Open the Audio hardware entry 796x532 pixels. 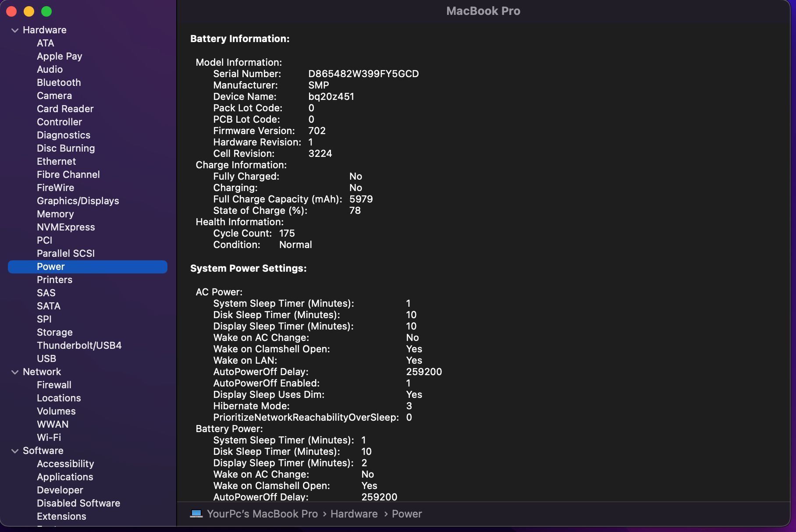coord(50,69)
